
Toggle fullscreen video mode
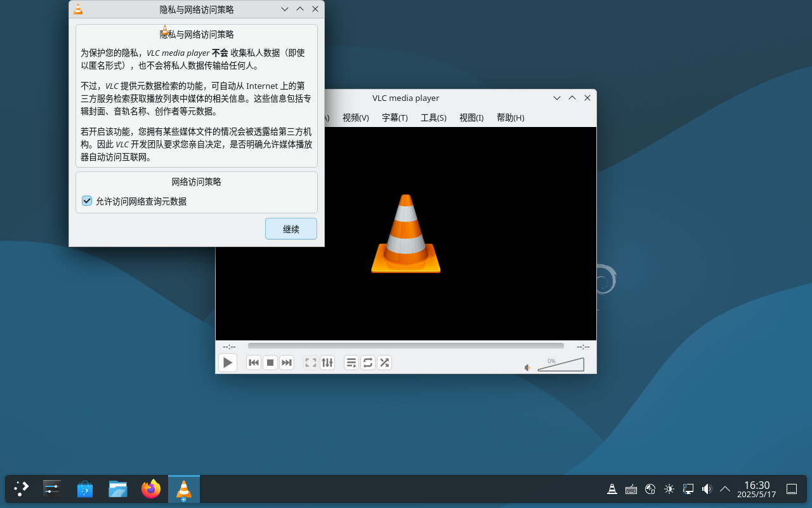[311, 363]
